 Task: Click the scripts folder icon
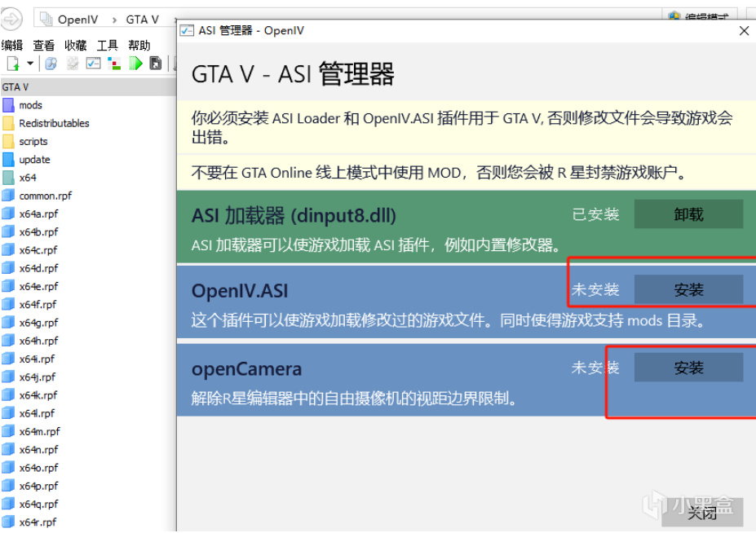tap(8, 141)
